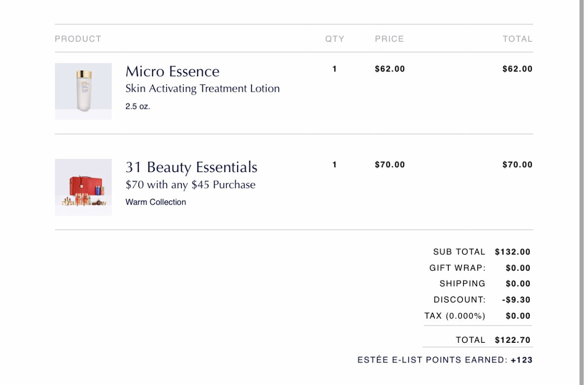Click the $70 with any $45 Purchase text
Screen dimensions: 588x385
click(x=191, y=185)
